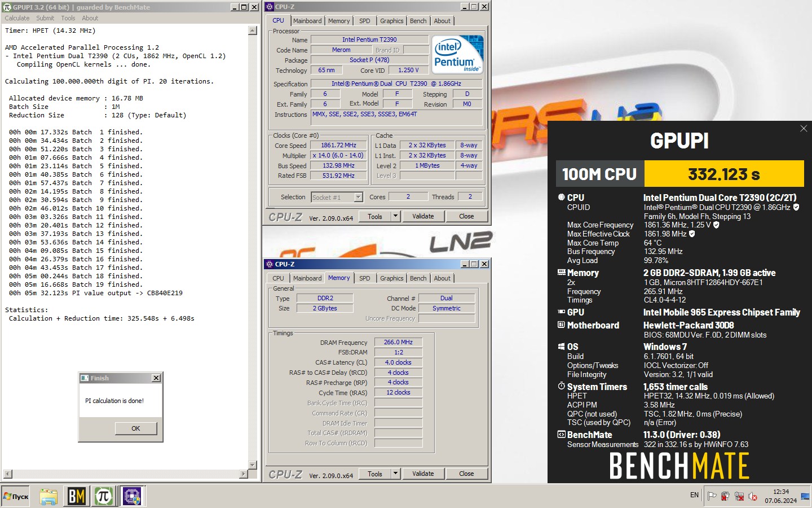Click the 332.123 s score field

(724, 174)
